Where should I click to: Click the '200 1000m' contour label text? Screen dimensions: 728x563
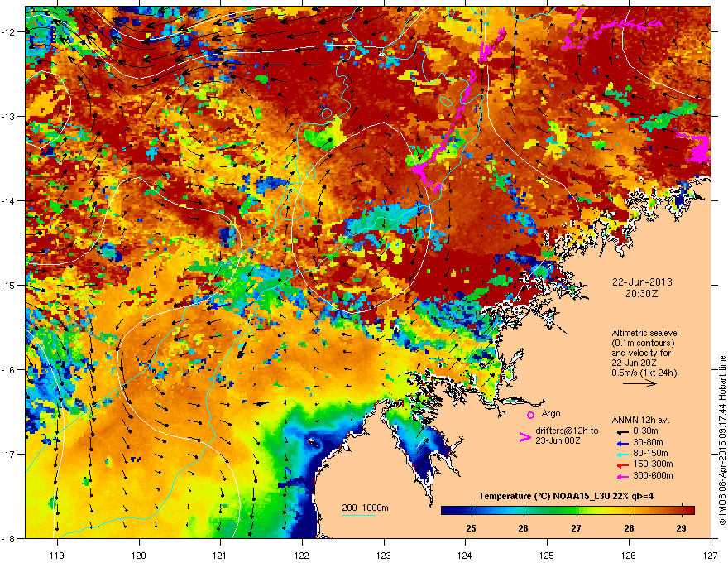click(x=366, y=508)
